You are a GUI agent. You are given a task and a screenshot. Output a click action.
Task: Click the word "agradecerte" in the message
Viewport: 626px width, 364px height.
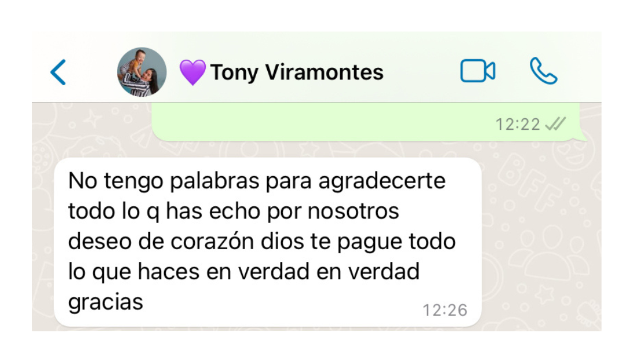tap(381, 181)
